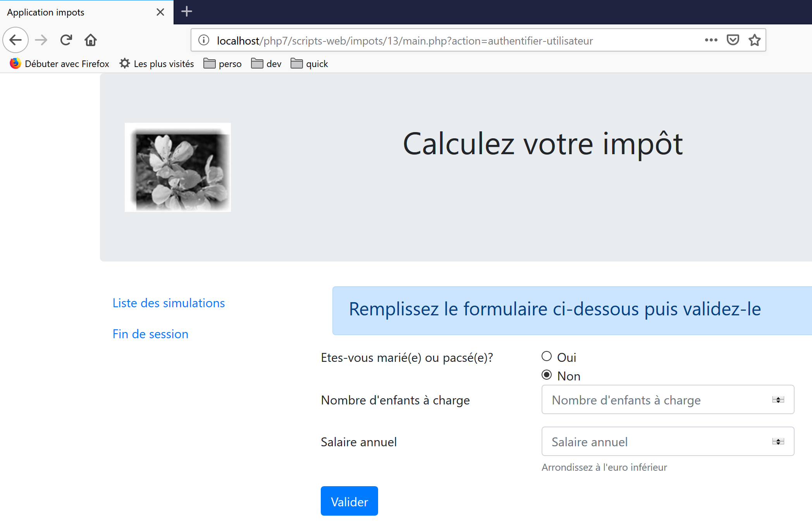
Task: Open Liste des simulations link
Action: [x=169, y=303]
